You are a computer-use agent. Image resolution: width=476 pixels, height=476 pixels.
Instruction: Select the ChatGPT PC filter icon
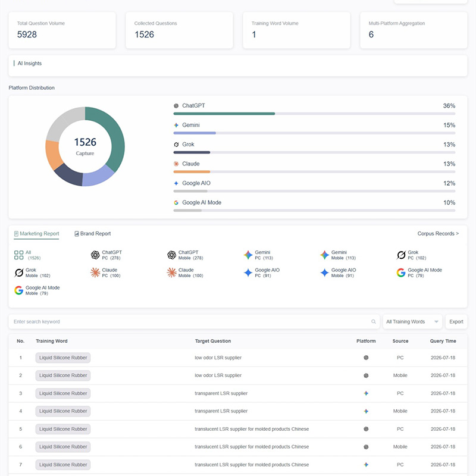tap(95, 255)
